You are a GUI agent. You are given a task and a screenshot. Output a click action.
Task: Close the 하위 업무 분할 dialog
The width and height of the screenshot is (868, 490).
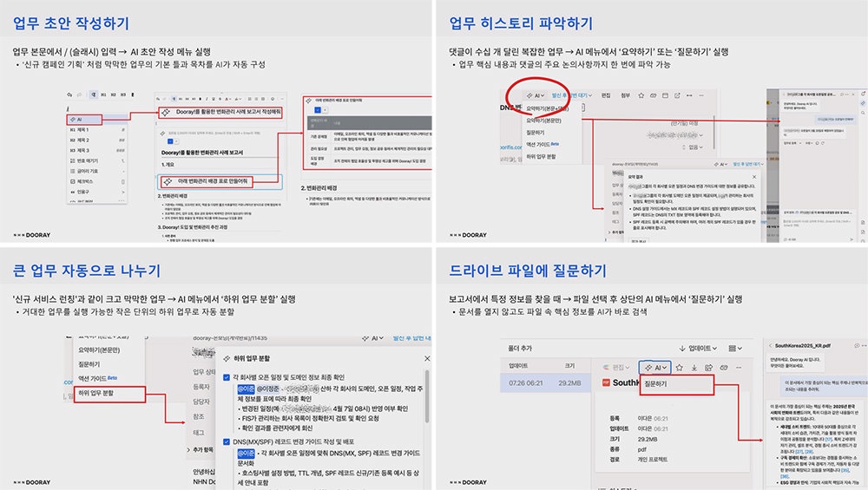point(427,358)
